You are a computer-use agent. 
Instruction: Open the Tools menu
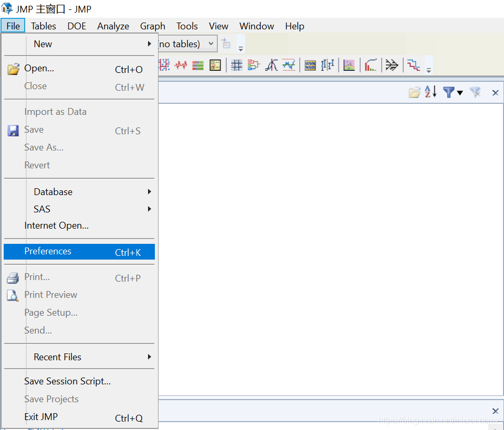[187, 26]
